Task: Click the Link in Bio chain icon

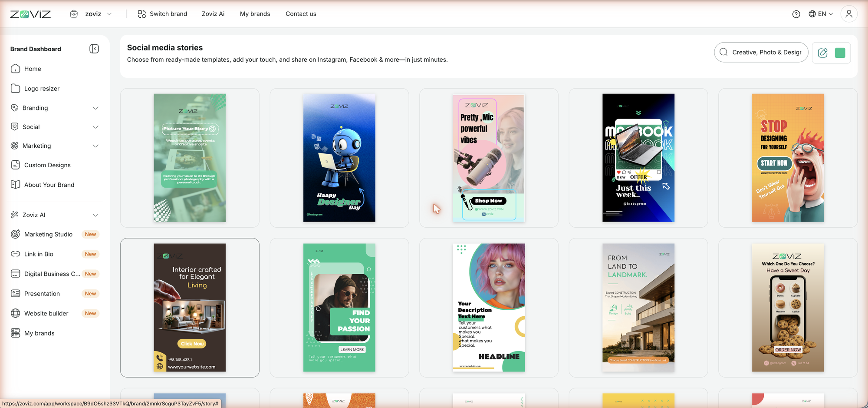Action: click(x=15, y=254)
